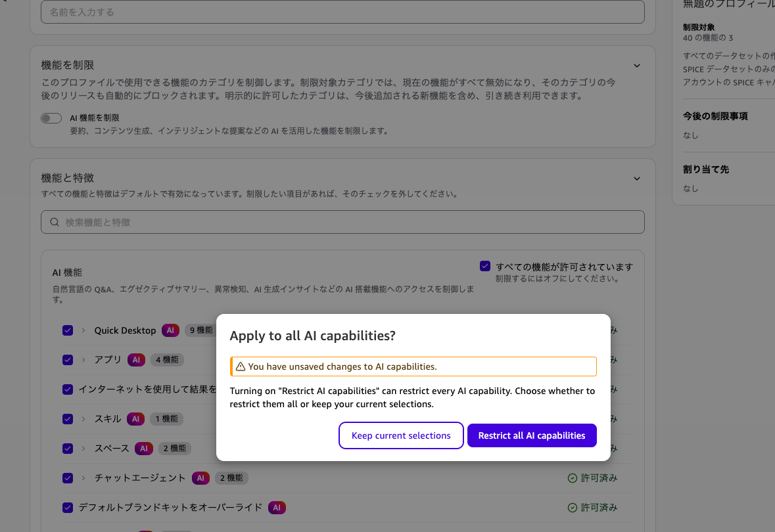Uncheck すべての機能が許可されています checkbox
775x532 pixels.
pyautogui.click(x=485, y=266)
